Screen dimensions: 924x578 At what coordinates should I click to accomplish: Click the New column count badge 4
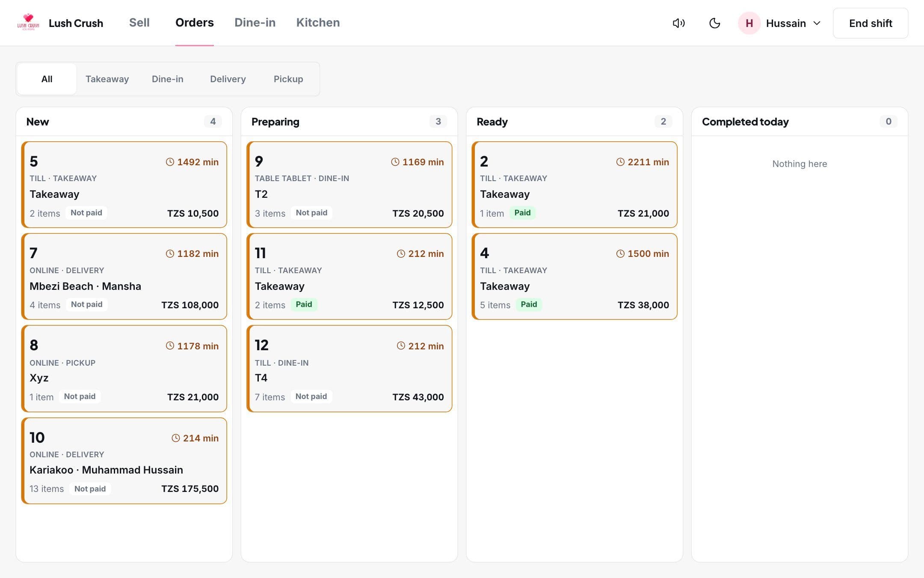(x=213, y=122)
